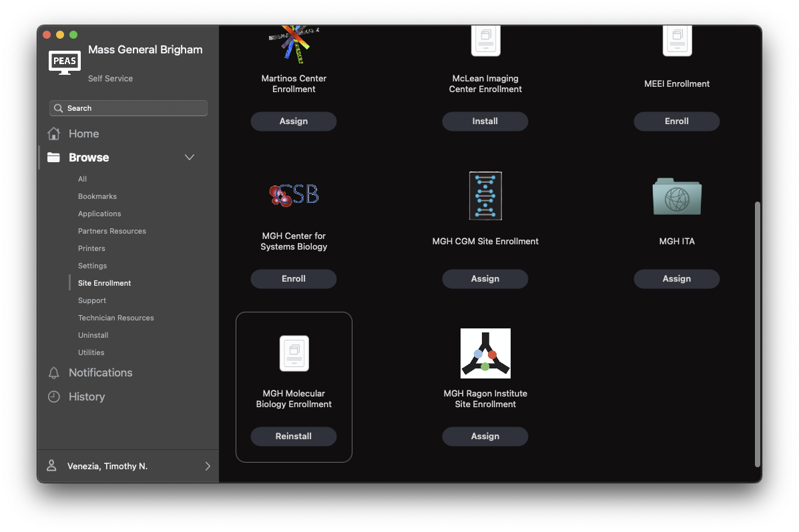Click the Venezia, Timothy N. user name
Image resolution: width=799 pixels, height=532 pixels.
coord(107,466)
